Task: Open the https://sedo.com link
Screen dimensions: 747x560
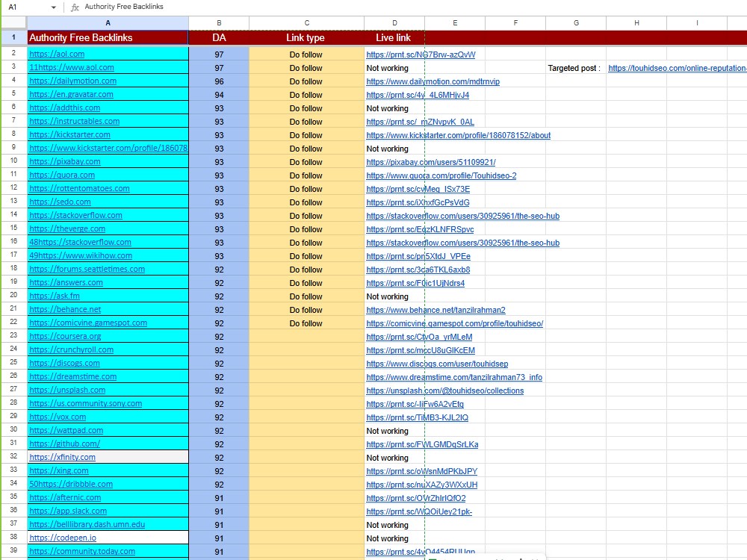Action: coord(60,202)
